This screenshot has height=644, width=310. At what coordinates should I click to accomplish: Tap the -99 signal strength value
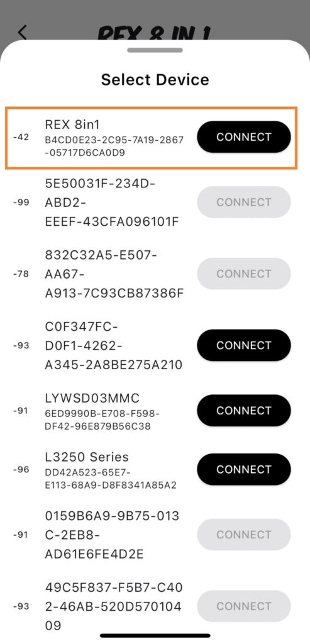21,203
